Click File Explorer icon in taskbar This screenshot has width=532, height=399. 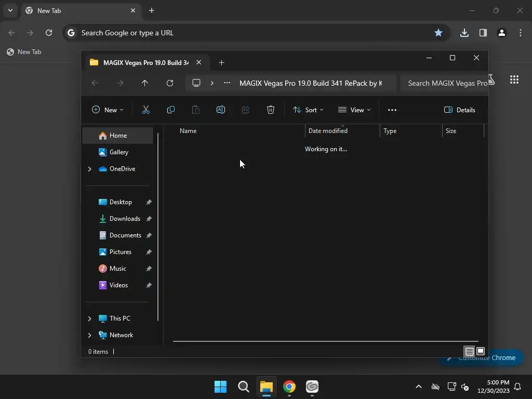click(267, 387)
